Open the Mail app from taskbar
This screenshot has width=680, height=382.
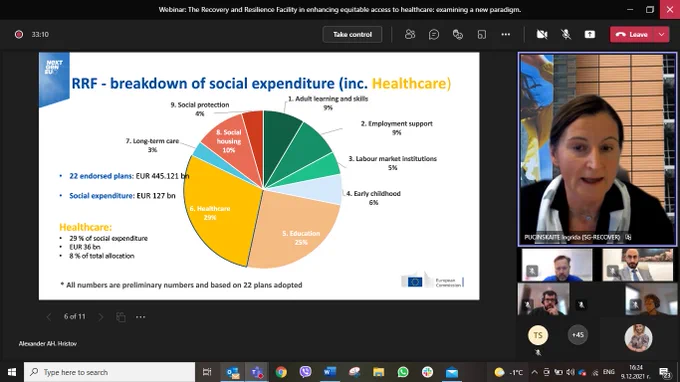click(451, 372)
